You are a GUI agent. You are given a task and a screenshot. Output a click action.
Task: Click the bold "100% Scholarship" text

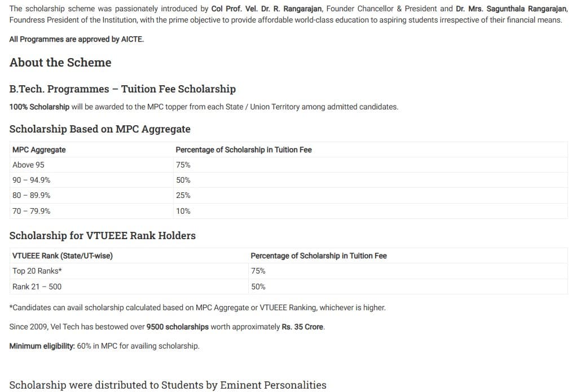[x=39, y=107]
